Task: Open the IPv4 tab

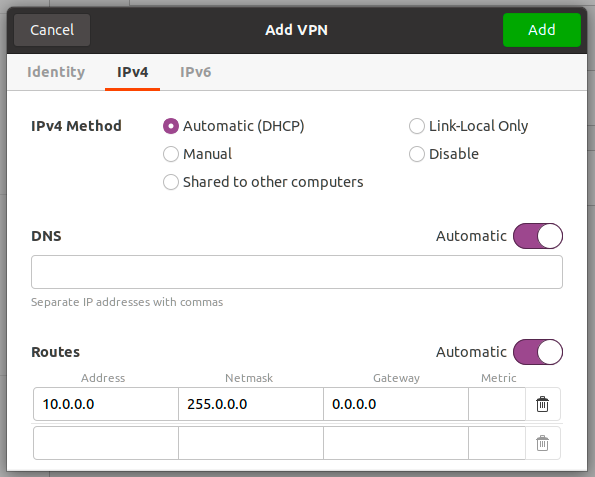Action: (x=132, y=72)
